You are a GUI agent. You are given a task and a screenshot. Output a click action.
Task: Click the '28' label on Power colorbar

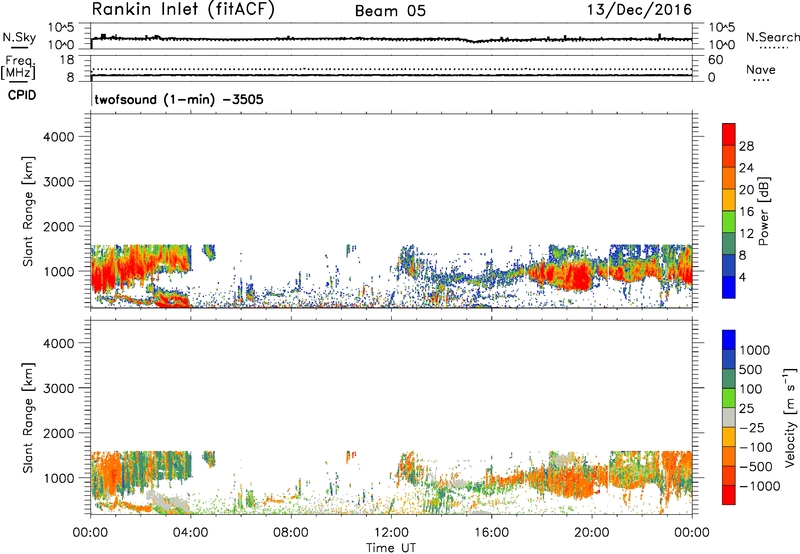tap(746, 146)
